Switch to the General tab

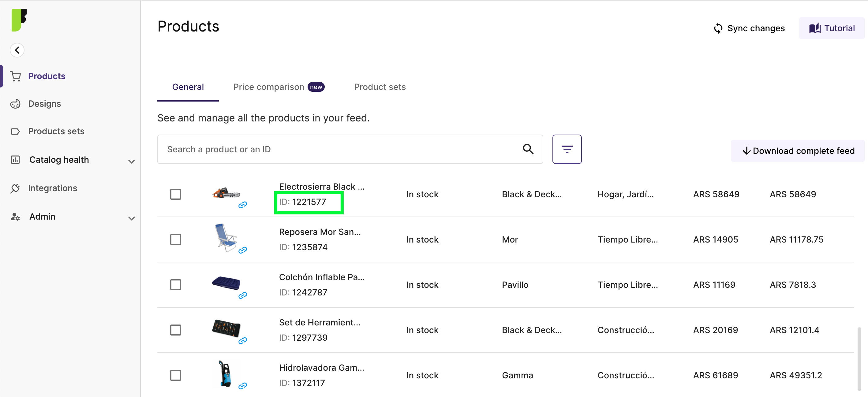point(188,87)
